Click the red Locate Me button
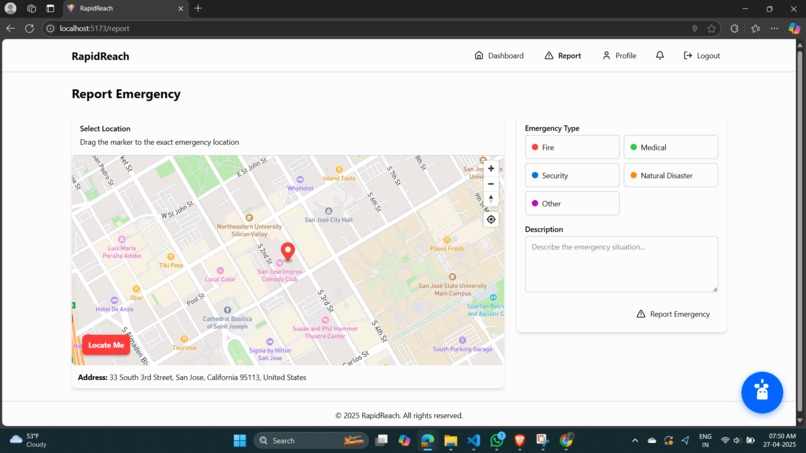The image size is (806, 453). coord(106,345)
